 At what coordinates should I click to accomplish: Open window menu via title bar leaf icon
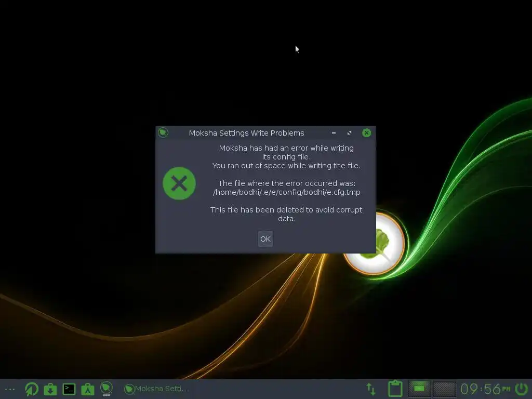[x=163, y=132]
